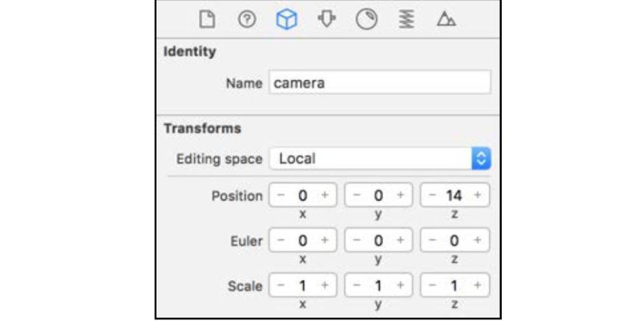Increase Position z value with plus
This screenshot has height=321, width=644.
[477, 195]
